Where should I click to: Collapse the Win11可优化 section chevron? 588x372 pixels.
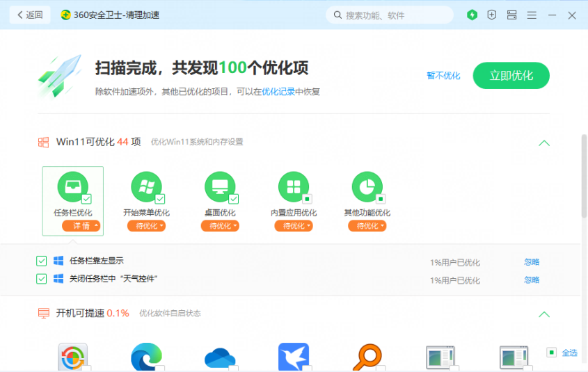544,143
